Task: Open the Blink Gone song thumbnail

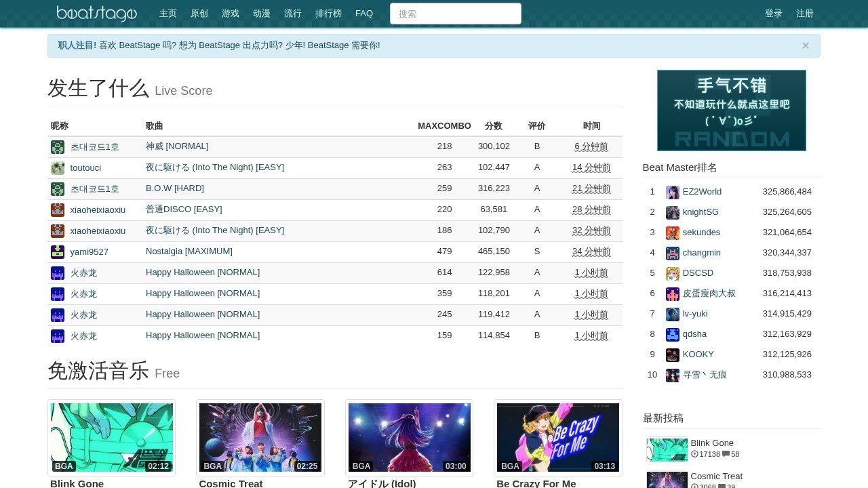Action: pos(111,438)
